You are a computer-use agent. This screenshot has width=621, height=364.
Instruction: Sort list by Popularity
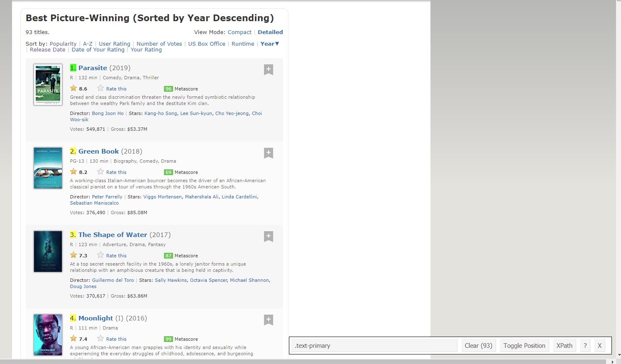point(63,44)
